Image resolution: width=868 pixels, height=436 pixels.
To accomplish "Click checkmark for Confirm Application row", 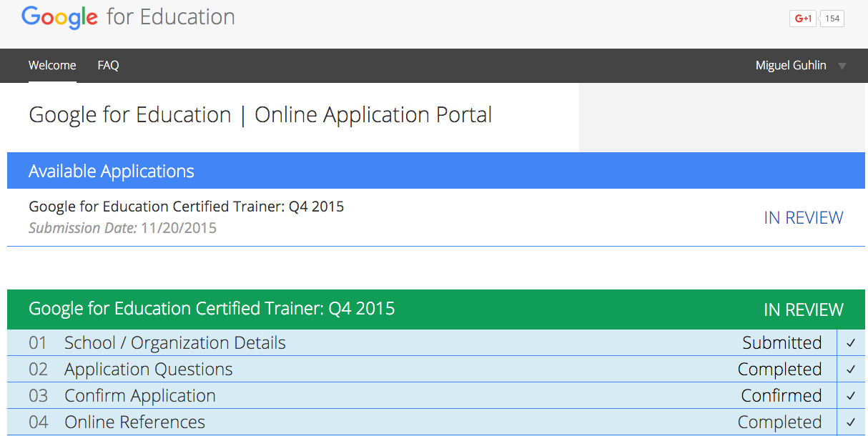I will pos(851,396).
